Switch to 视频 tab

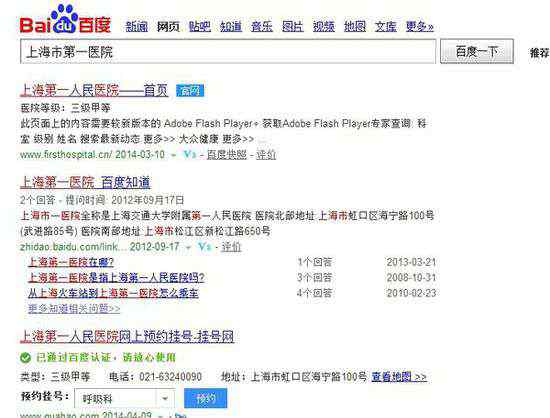point(324,26)
